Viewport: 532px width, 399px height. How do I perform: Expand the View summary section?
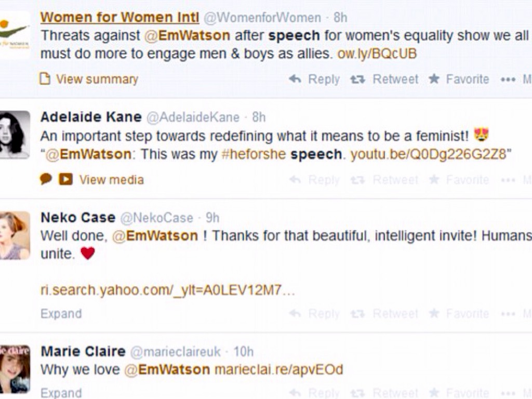[97, 79]
